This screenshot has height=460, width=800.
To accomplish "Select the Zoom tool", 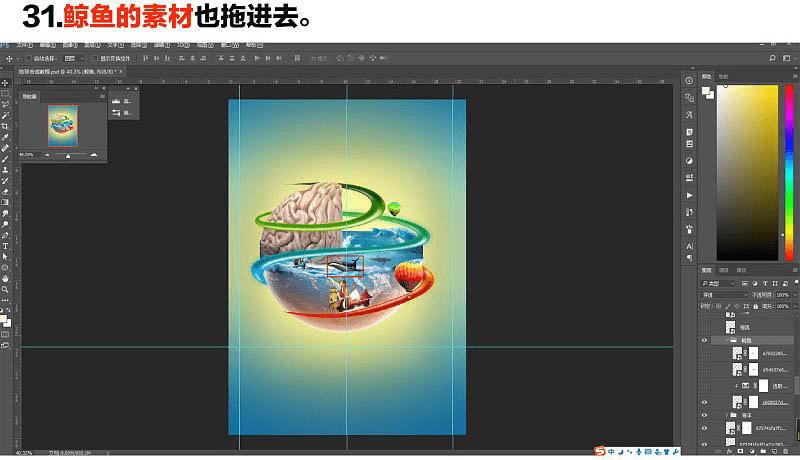I will coord(5,289).
